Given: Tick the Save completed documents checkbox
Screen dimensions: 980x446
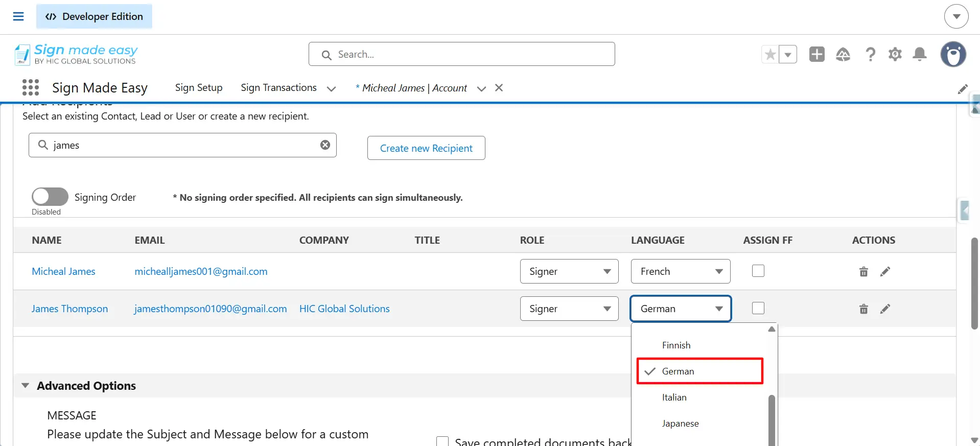Looking at the screenshot, I should point(442,441).
